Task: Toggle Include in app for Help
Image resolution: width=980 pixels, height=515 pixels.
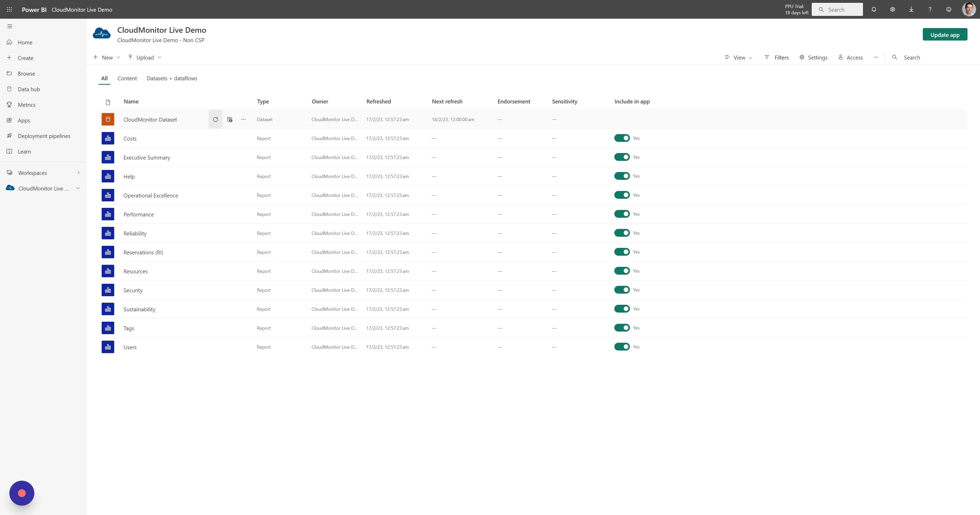Action: [622, 176]
